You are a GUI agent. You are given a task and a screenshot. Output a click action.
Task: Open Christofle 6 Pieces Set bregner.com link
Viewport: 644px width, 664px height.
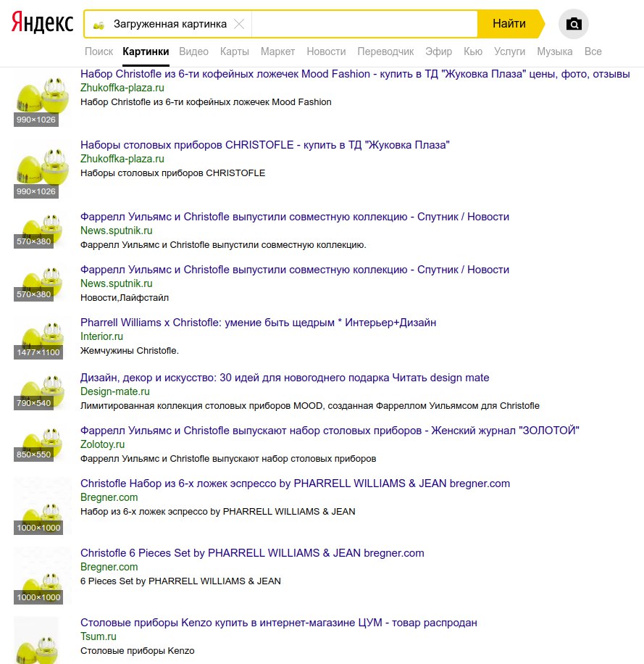click(x=252, y=553)
